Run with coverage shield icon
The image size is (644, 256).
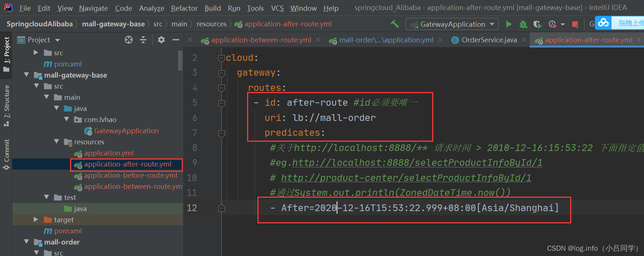(x=537, y=24)
